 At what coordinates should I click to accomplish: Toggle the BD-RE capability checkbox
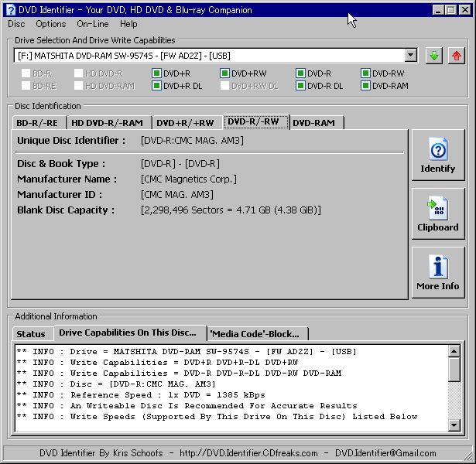pos(26,86)
